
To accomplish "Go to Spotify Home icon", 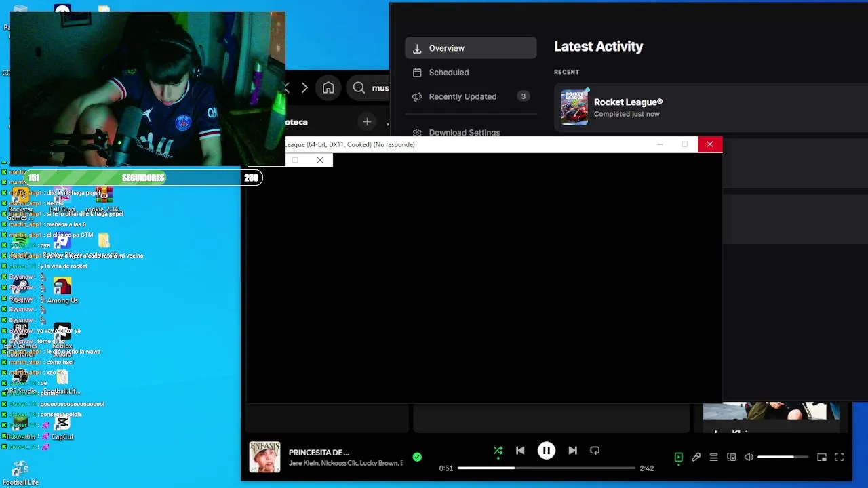I will click(328, 88).
